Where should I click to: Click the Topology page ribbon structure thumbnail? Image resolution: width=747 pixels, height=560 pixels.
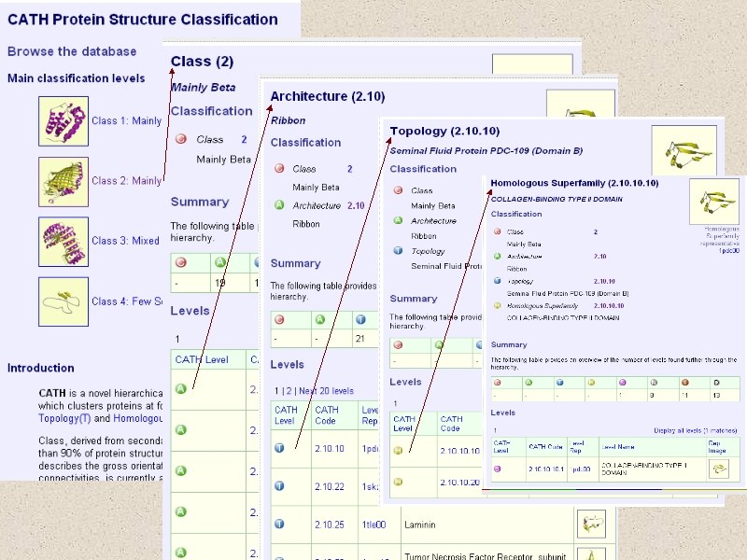684,150
